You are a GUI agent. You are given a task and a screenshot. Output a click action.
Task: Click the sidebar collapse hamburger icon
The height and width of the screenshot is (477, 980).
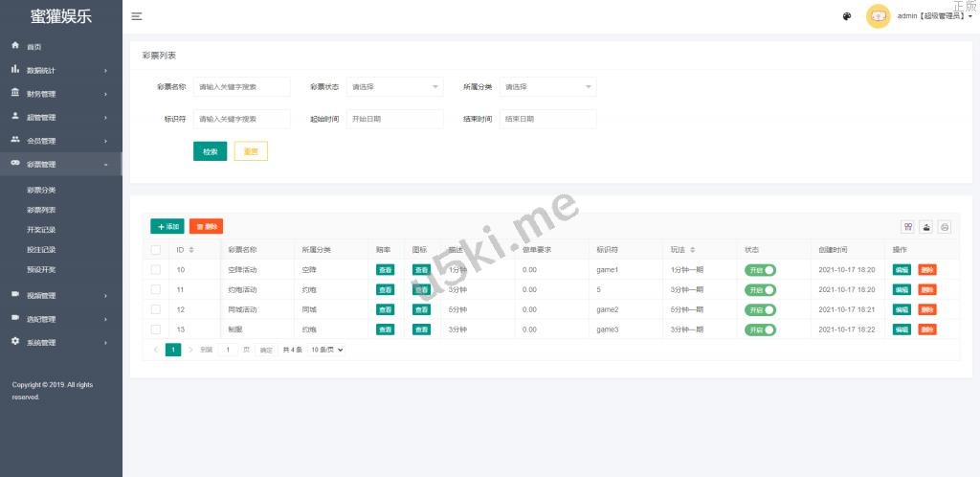pyautogui.click(x=137, y=16)
